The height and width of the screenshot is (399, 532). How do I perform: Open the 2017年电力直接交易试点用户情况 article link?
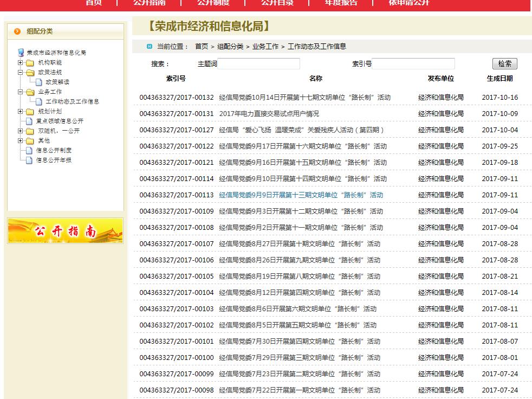tap(269, 114)
